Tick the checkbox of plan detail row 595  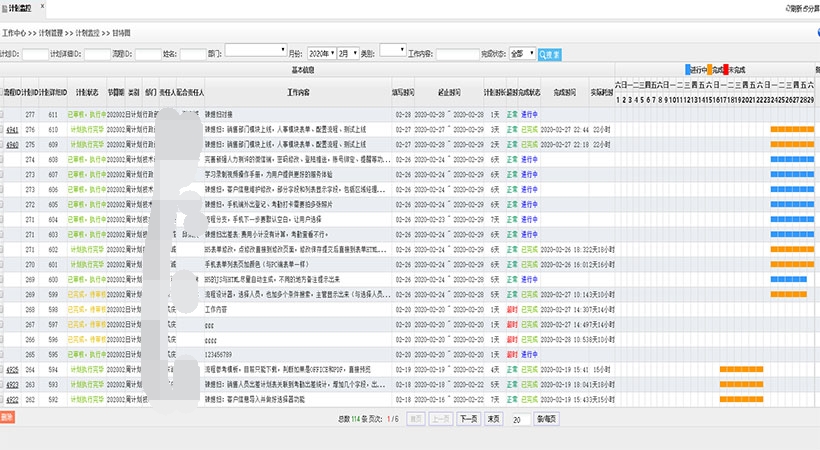point(1,355)
